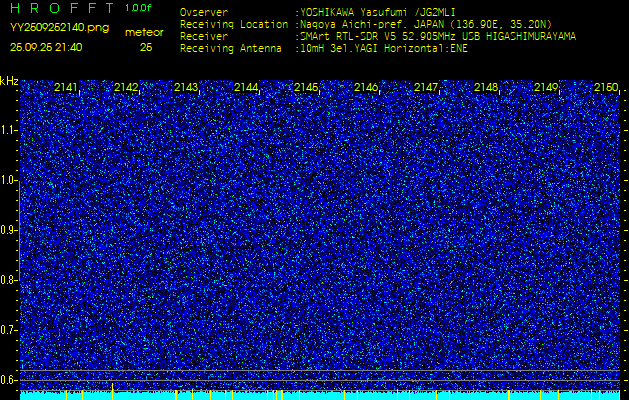Viewport: 629px width, 400px height.
Task: Select the meteor count value 25
Action: (146, 47)
